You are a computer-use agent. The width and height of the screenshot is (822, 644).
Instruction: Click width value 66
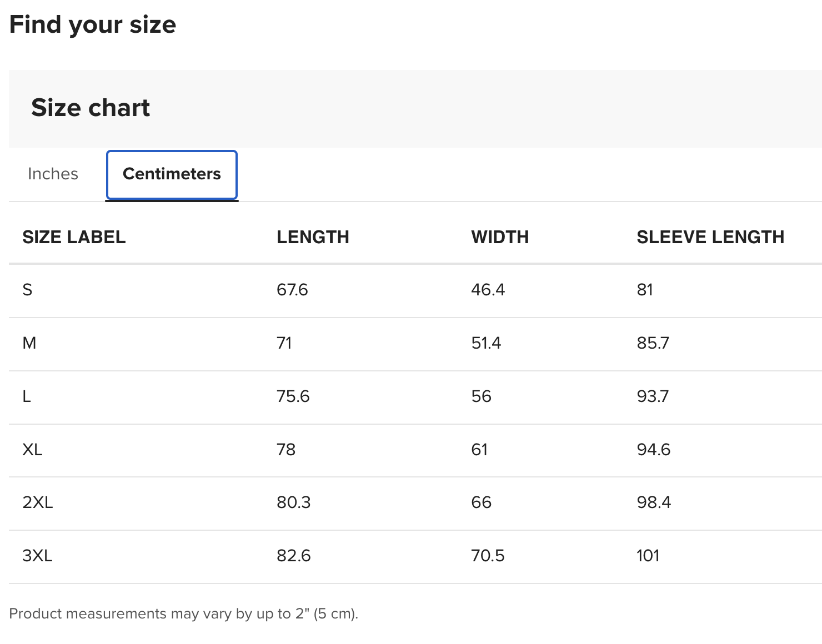[481, 502]
